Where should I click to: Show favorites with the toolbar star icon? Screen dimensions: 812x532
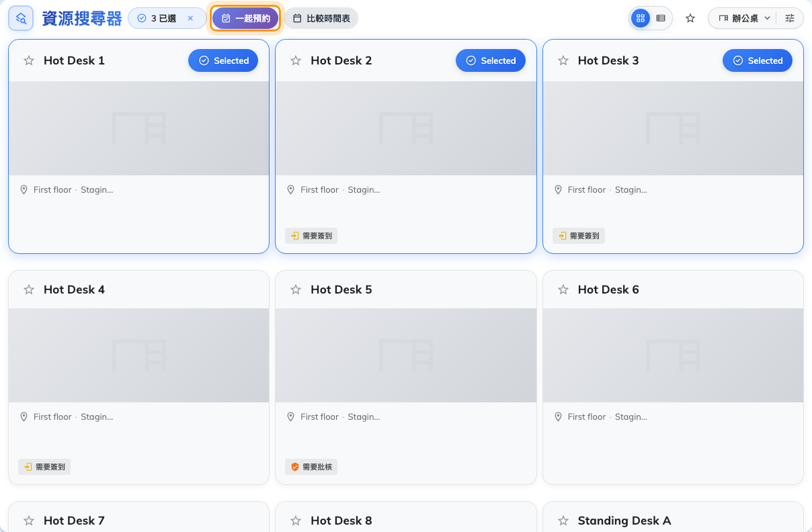690,18
